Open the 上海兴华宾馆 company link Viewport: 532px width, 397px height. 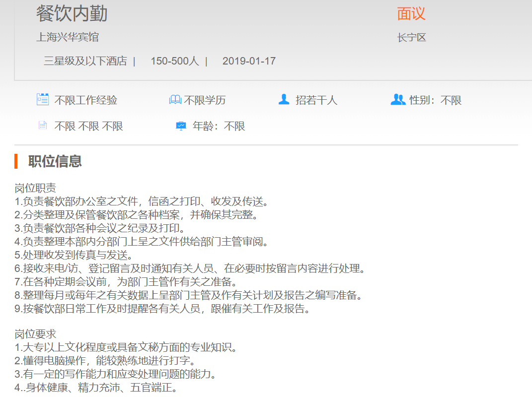tap(68, 37)
